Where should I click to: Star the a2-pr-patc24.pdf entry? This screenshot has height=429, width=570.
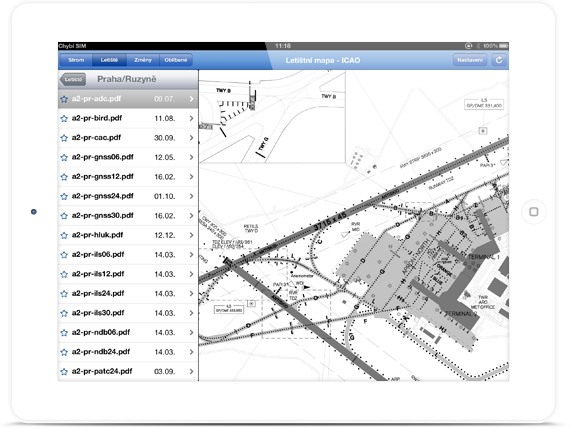pyautogui.click(x=64, y=372)
